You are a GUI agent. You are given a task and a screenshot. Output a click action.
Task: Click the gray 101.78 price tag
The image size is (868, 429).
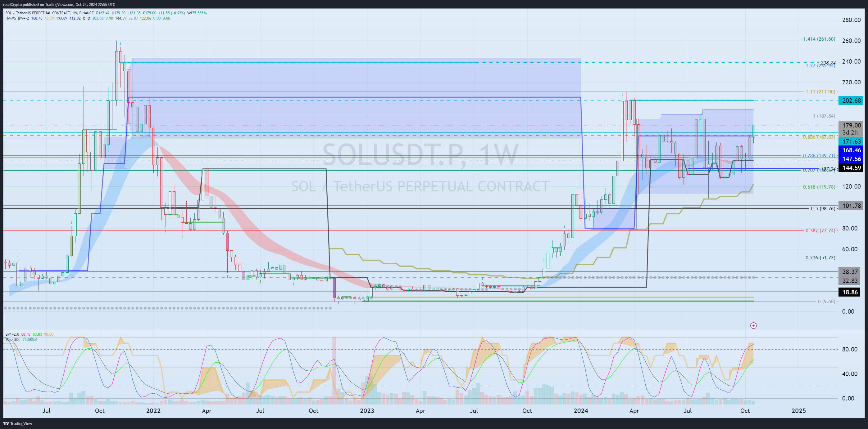(x=851, y=206)
